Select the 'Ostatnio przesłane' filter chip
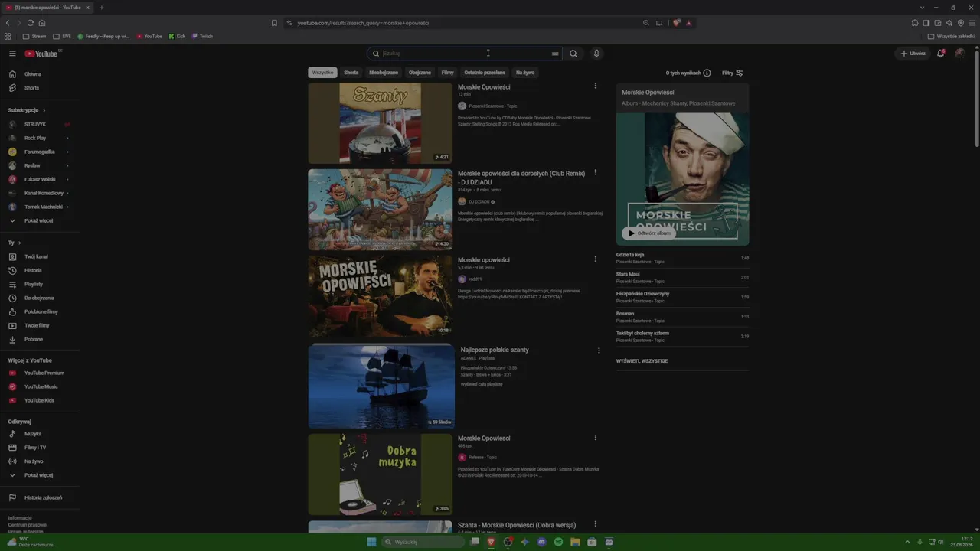This screenshot has height=551, width=980. (485, 73)
